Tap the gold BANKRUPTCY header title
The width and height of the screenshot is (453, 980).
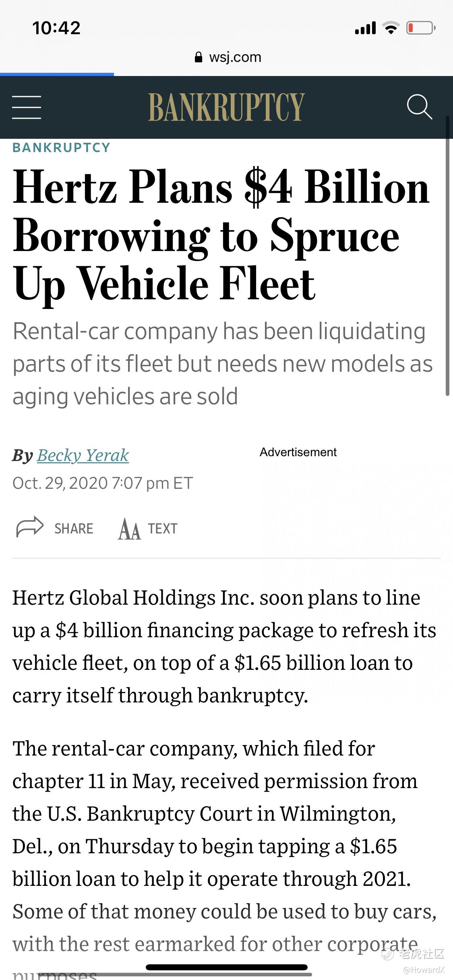coord(226,107)
